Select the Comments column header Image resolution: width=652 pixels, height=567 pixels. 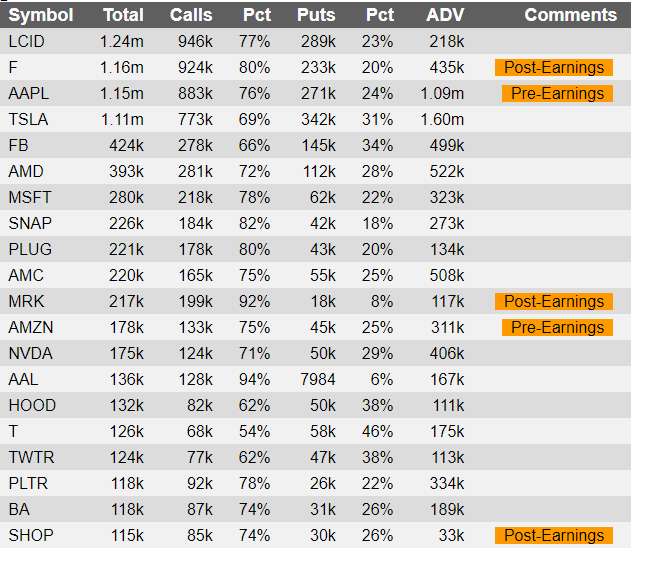click(570, 15)
